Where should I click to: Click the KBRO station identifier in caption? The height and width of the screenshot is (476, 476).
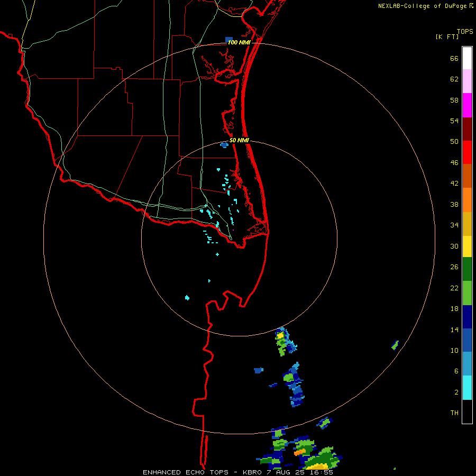click(253, 472)
